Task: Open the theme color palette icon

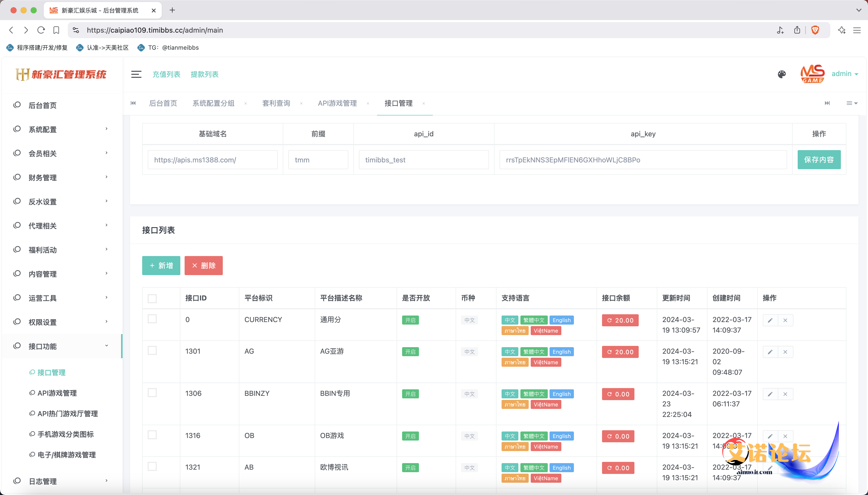Action: [782, 74]
